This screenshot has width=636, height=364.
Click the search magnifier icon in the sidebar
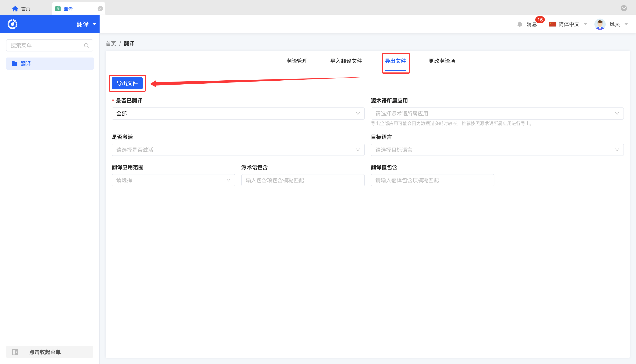click(x=86, y=45)
